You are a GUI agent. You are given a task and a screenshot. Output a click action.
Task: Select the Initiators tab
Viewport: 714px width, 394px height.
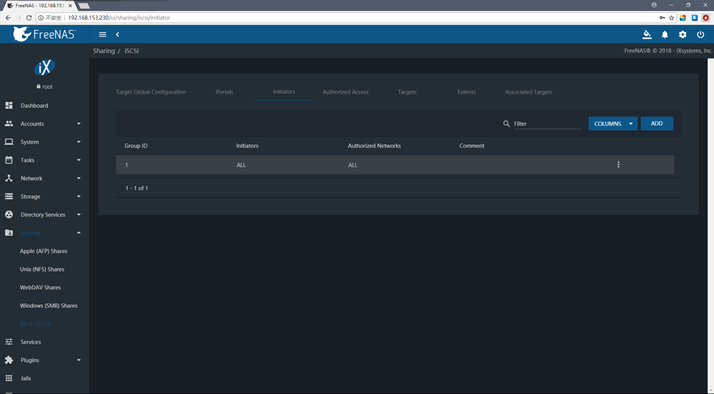tap(284, 92)
